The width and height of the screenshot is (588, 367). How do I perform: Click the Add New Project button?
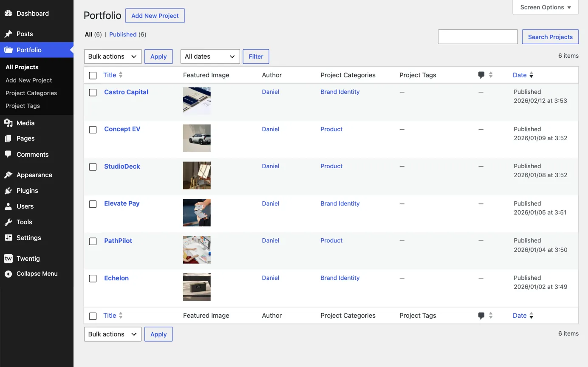(155, 15)
